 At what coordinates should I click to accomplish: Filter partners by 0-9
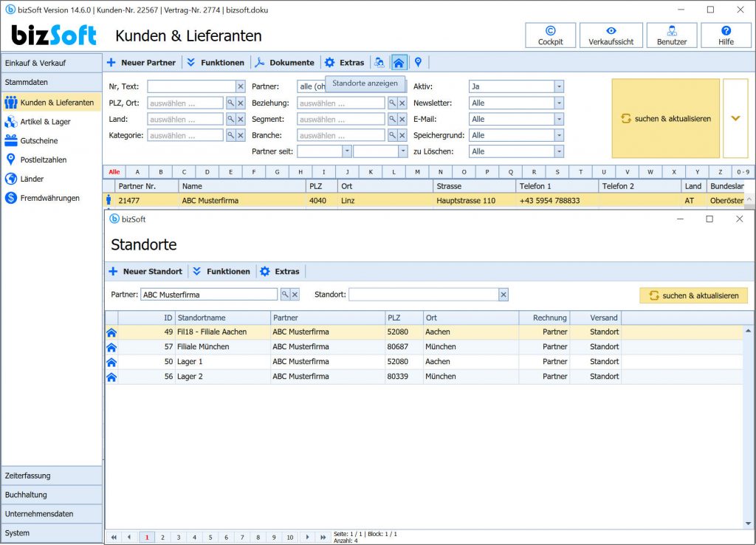pyautogui.click(x=743, y=172)
